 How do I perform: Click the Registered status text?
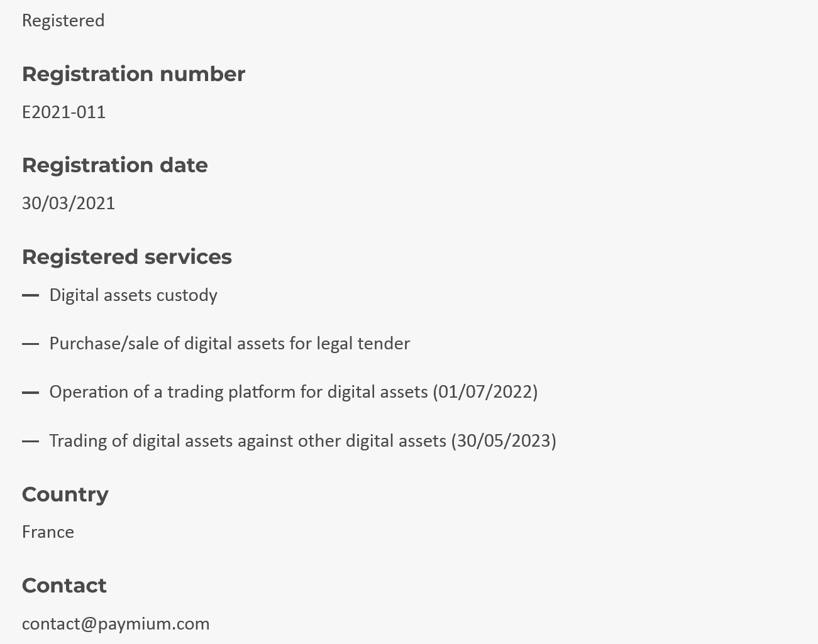tap(64, 21)
